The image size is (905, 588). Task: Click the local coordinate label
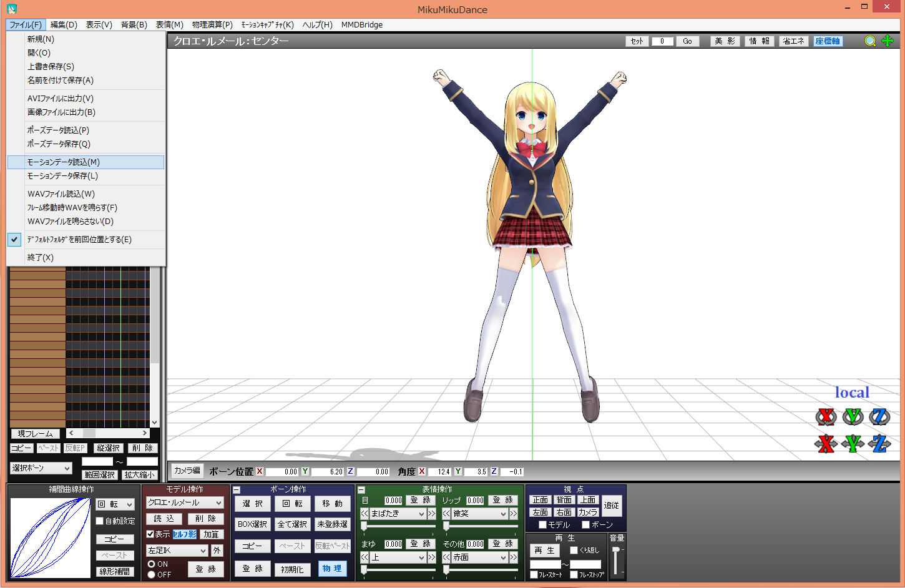(852, 393)
